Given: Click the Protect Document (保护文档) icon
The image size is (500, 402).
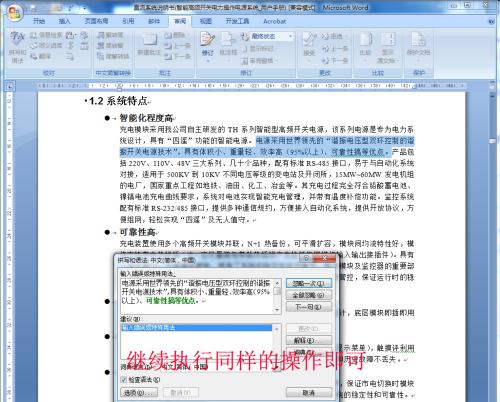Looking at the screenshot, I should pos(419,43).
